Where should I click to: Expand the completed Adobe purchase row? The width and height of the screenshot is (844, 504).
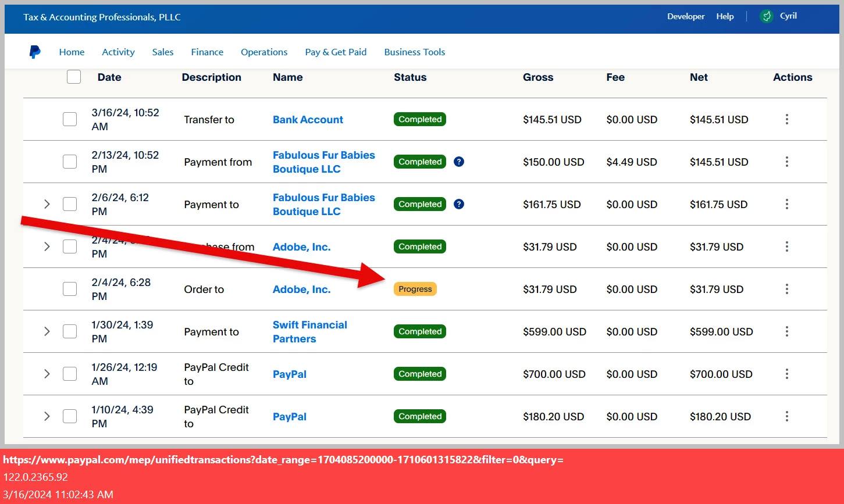[47, 246]
